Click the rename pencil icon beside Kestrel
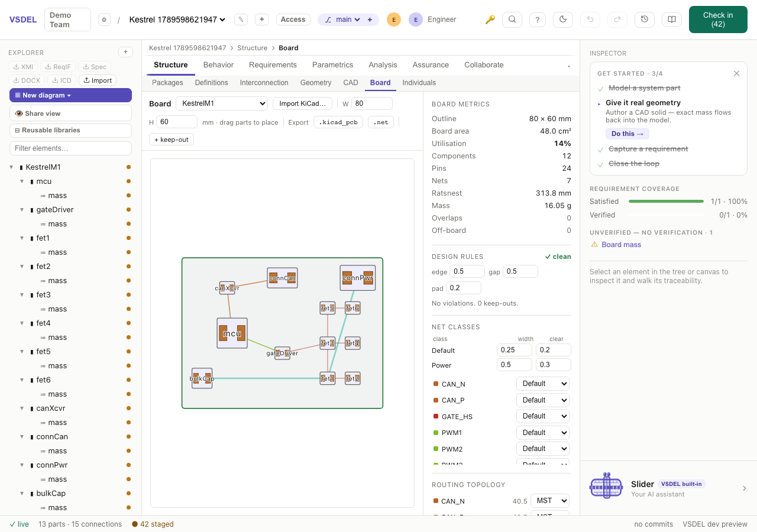Viewport: 757px width, 532px height. pos(241,20)
